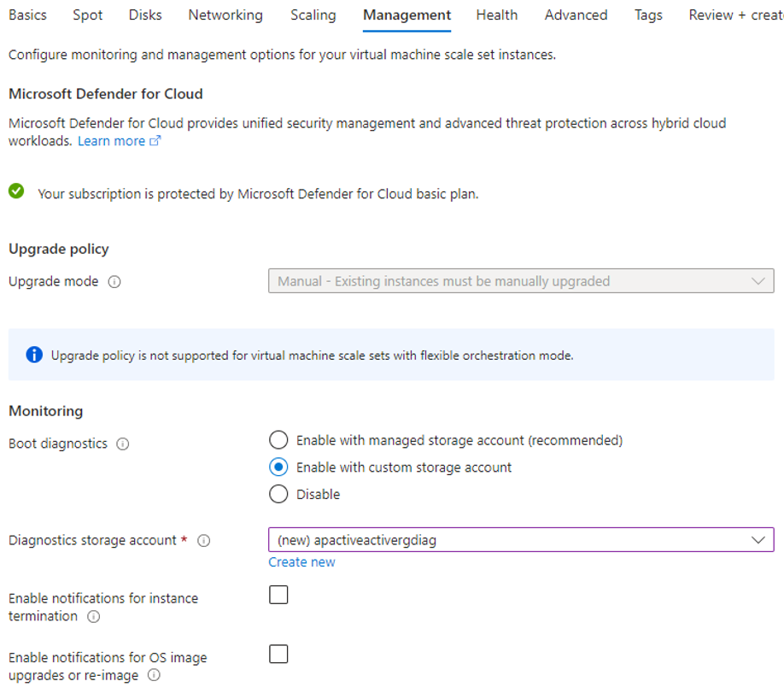Viewport: 784px width, 693px height.
Task: Click the OS image upgrades info icon
Action: [x=154, y=676]
